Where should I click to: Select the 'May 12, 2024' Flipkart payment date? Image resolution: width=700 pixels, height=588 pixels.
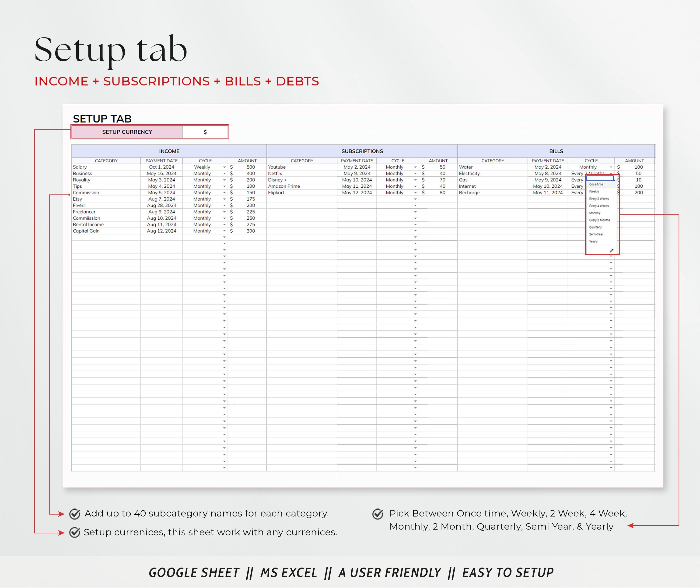tap(357, 193)
